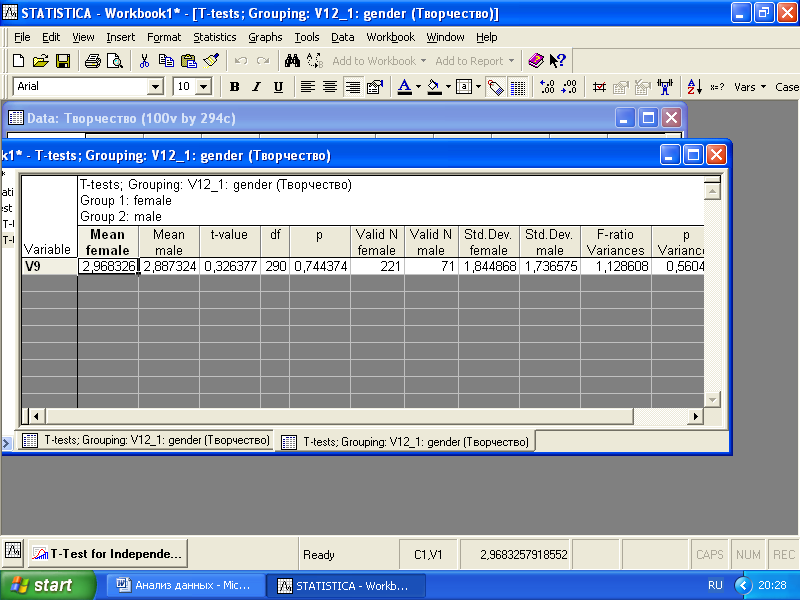Toggle Italic formatting

pyautogui.click(x=257, y=87)
